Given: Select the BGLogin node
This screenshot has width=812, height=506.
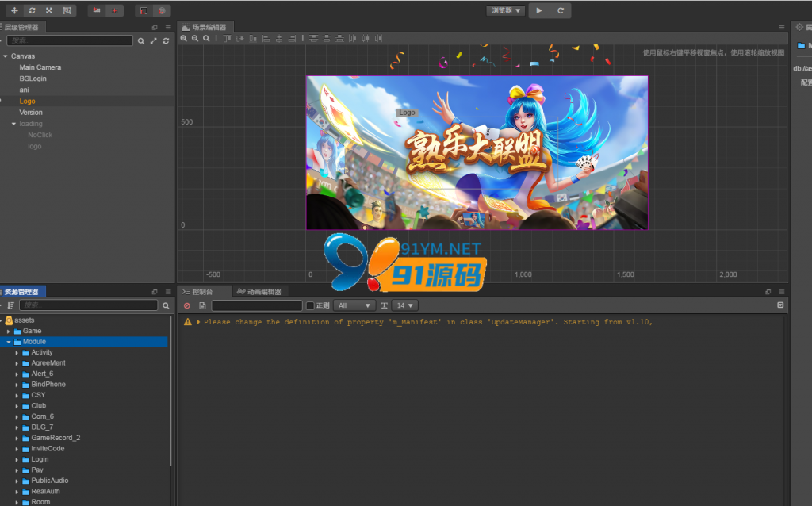Looking at the screenshot, I should point(33,79).
